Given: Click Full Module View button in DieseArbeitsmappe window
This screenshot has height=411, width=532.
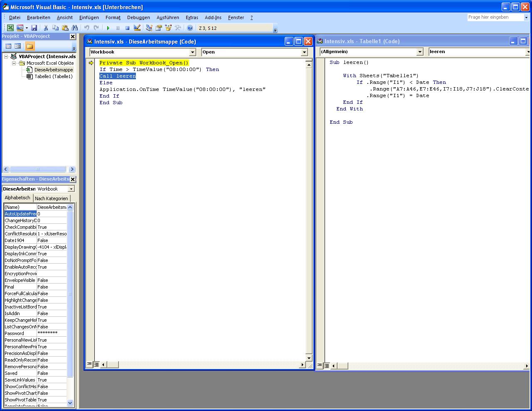Looking at the screenshot, I should [96, 365].
